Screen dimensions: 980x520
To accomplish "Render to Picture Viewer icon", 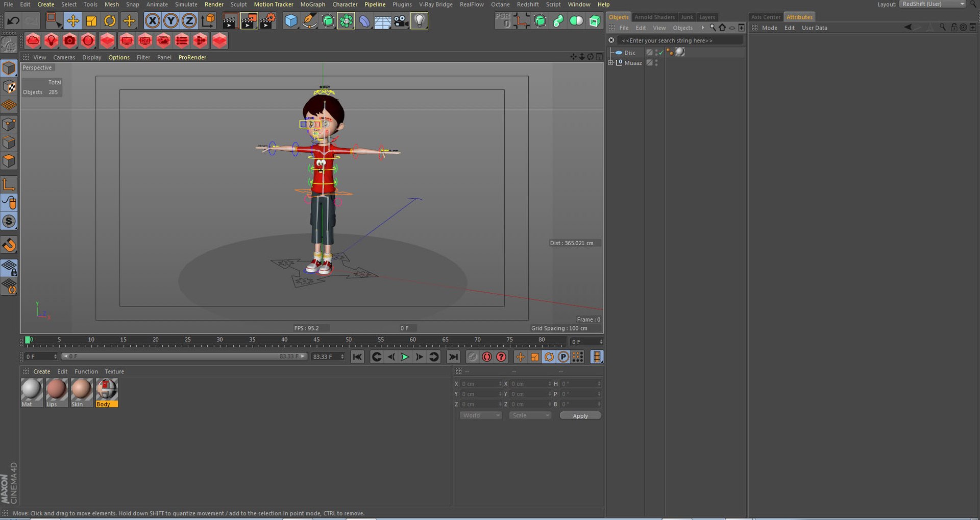I will pos(249,21).
